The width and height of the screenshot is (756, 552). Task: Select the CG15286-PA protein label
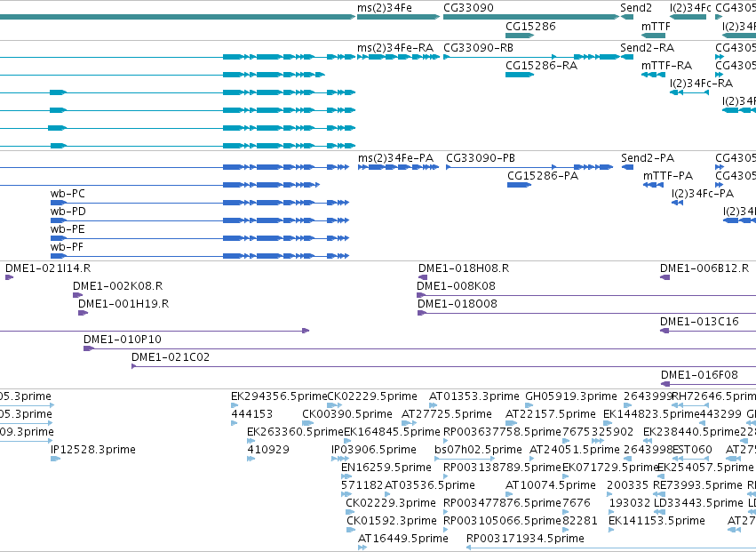[x=543, y=176]
